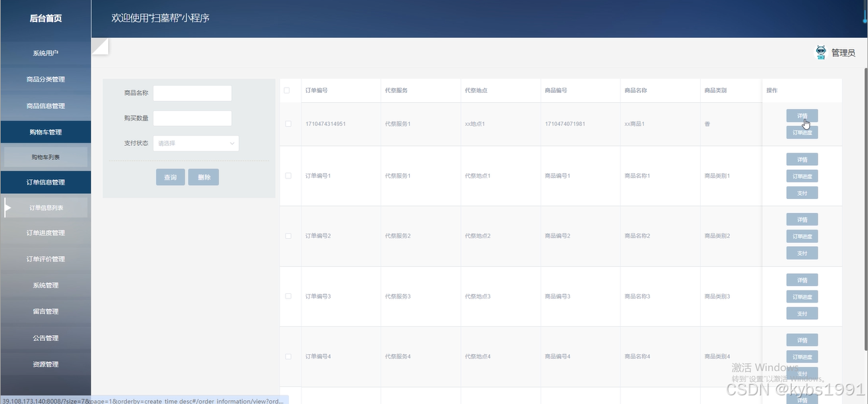Image resolution: width=868 pixels, height=404 pixels.
Task: Click the admin robot avatar icon
Action: [x=821, y=52]
